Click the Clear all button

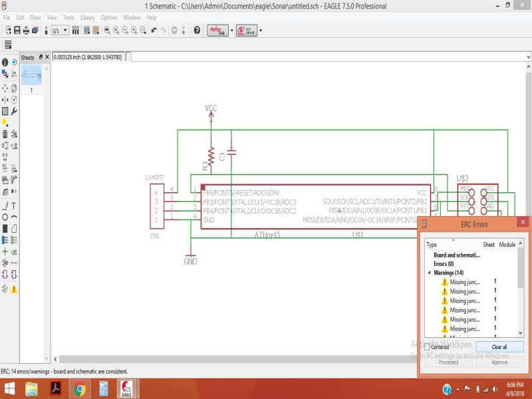pos(499,347)
